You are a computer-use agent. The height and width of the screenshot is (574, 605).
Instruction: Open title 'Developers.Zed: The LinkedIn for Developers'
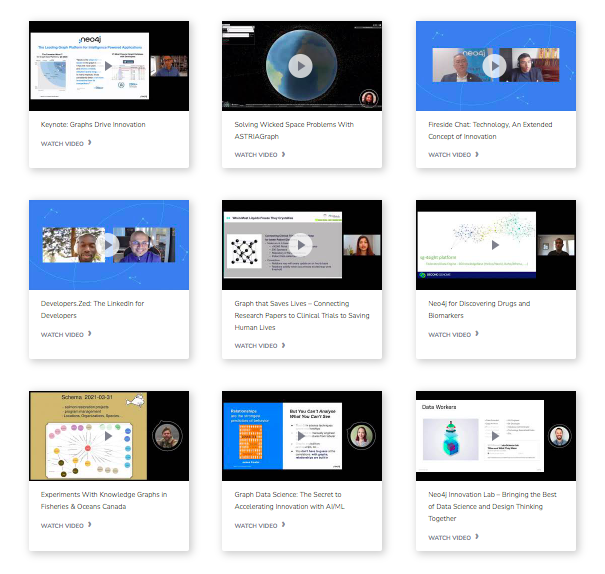(x=92, y=309)
